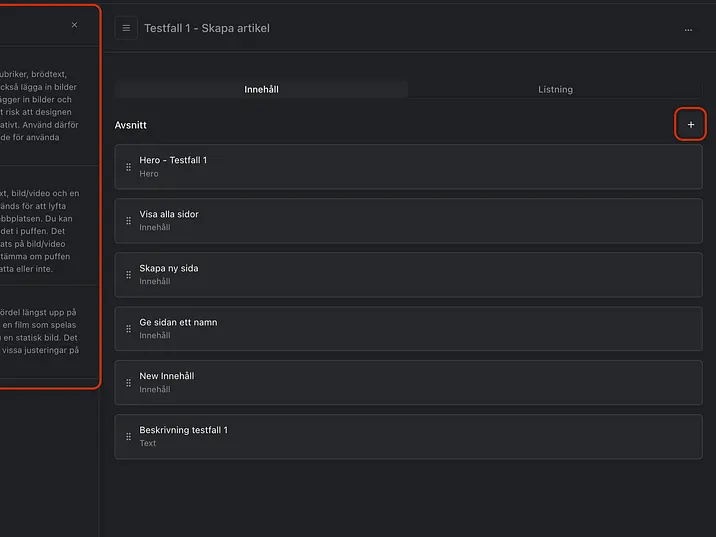Click drag handle for Visa alla sidor
This screenshot has height=537, width=716.
click(128, 221)
